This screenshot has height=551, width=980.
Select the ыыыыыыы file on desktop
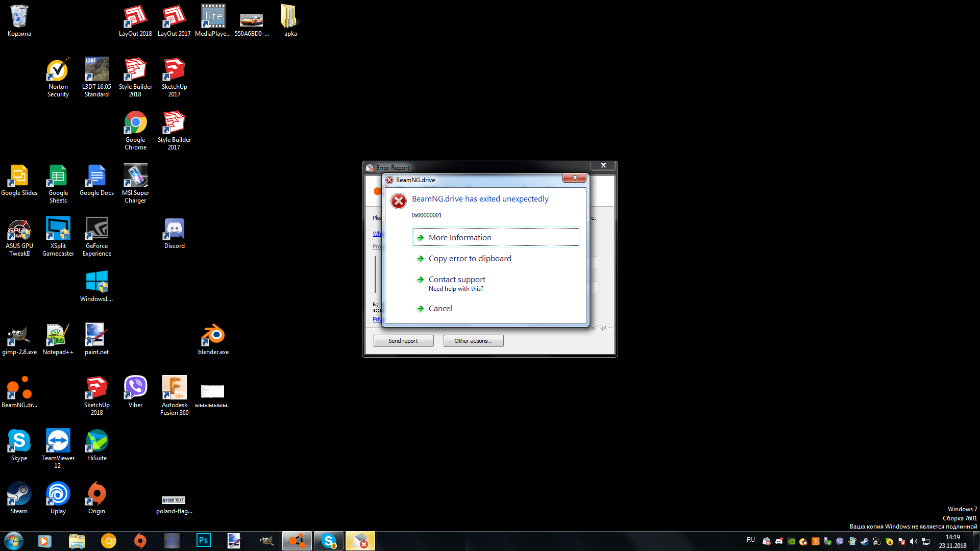[x=212, y=396]
